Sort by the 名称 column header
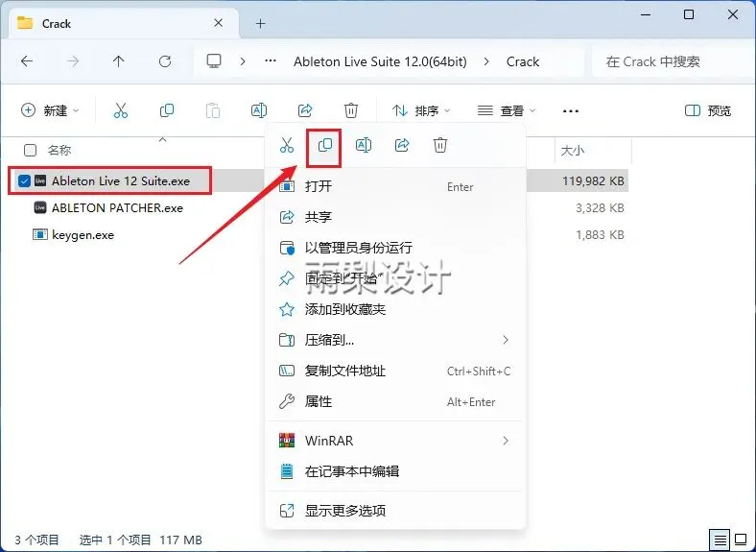 tap(59, 151)
